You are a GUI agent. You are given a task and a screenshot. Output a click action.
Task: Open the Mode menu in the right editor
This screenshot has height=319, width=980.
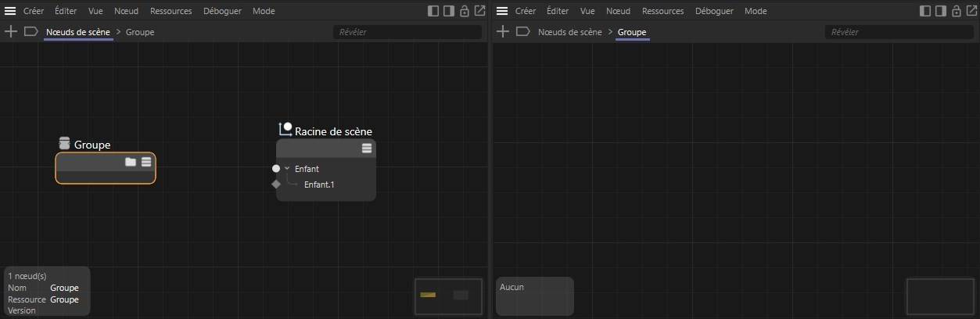(756, 11)
